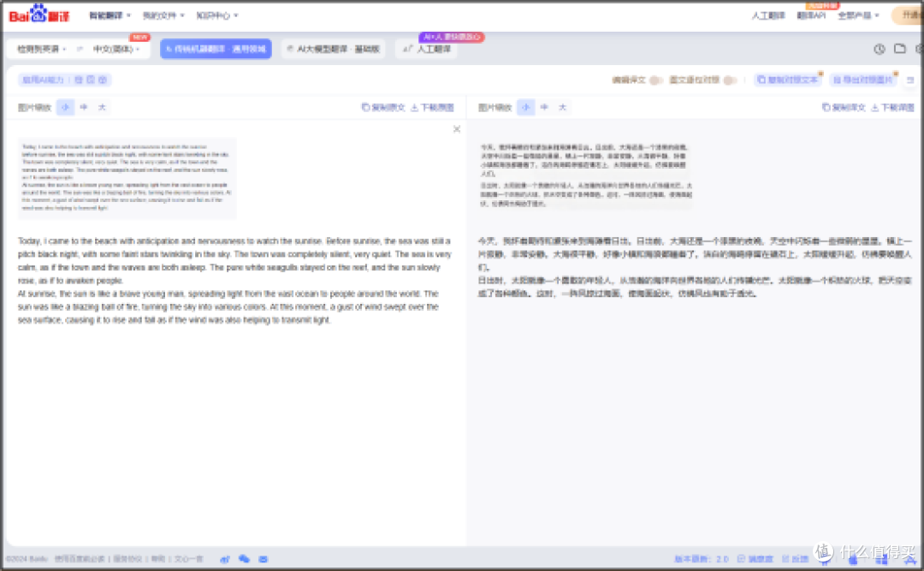Viewport: 924px width, 571px height.
Task: Click the Baidu Translate logo
Action: [38, 15]
